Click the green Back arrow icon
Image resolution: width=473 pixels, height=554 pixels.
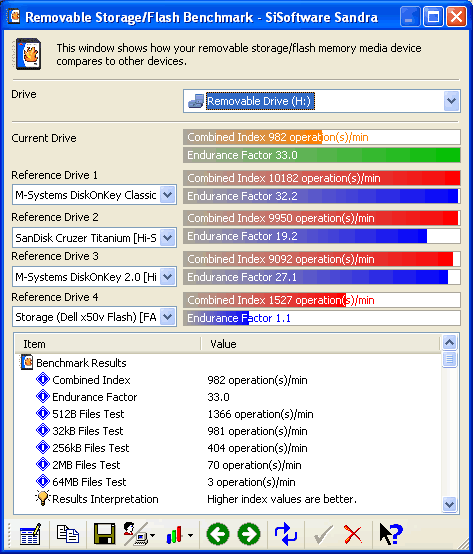point(218,534)
